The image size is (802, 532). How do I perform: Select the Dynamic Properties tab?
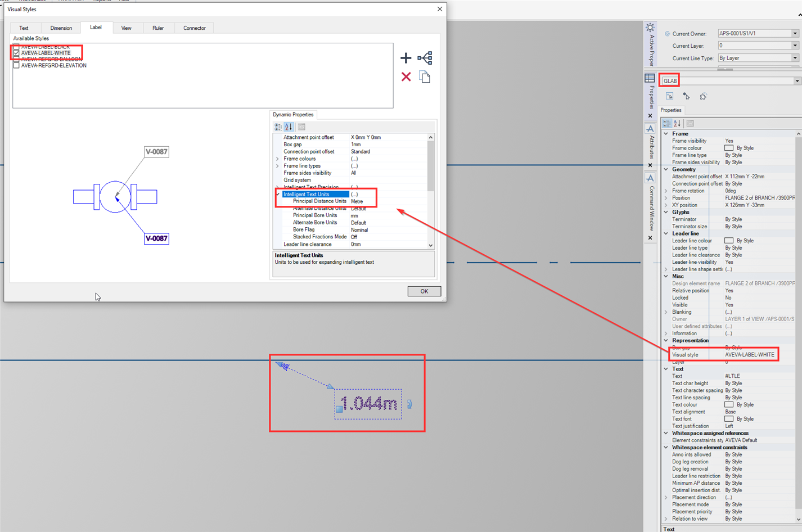[293, 115]
